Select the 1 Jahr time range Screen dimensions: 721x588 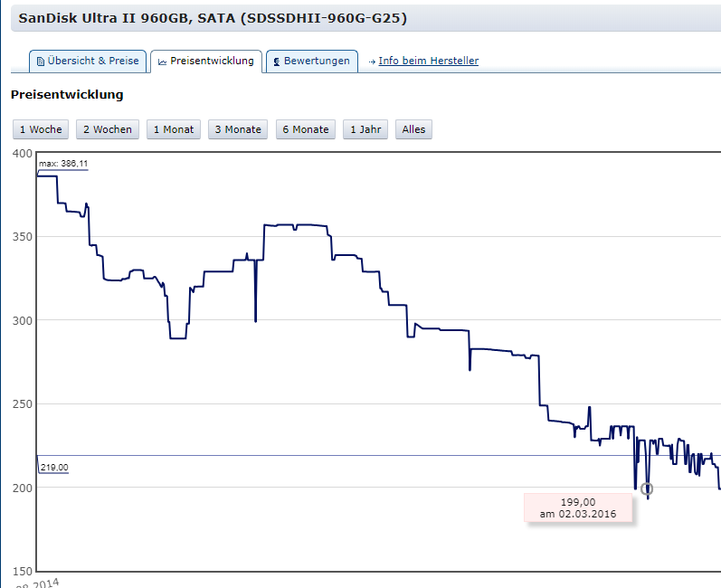click(x=365, y=129)
